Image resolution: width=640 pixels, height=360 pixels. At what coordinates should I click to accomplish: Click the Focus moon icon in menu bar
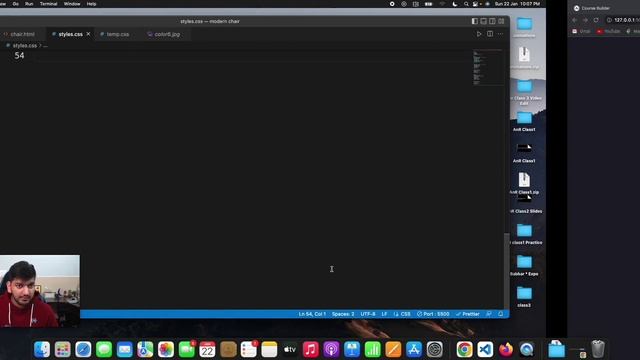point(455,4)
